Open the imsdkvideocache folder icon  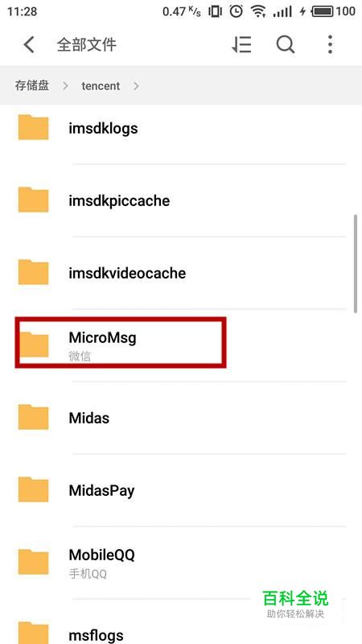click(x=33, y=272)
